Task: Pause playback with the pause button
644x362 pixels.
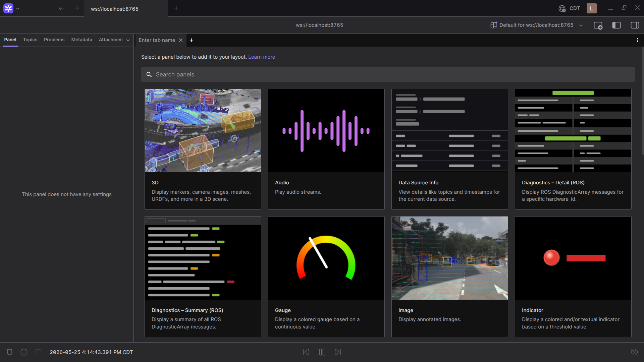Action: click(x=322, y=352)
